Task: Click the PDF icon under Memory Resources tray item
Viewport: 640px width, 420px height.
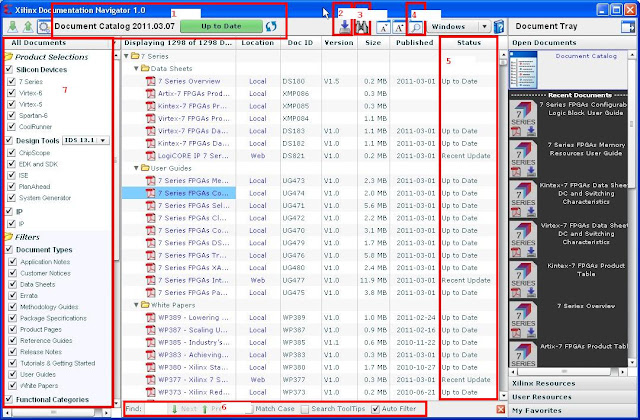Action: 517,172
